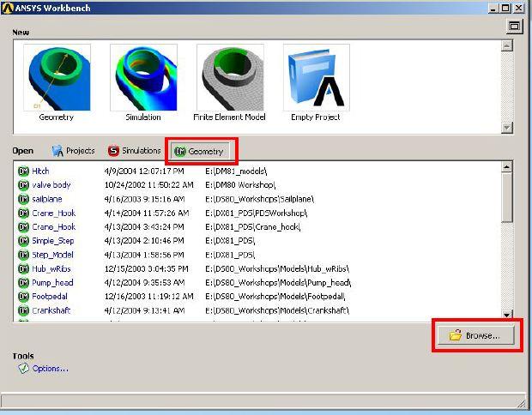This screenshot has height=415, width=532.
Task: Start a new Simulation via its thumbnail
Action: coord(143,77)
